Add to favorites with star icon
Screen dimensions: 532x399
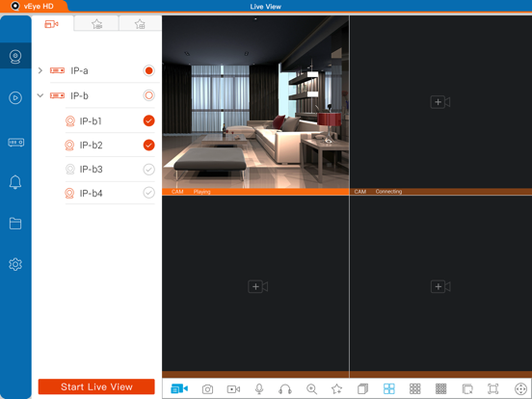click(336, 388)
